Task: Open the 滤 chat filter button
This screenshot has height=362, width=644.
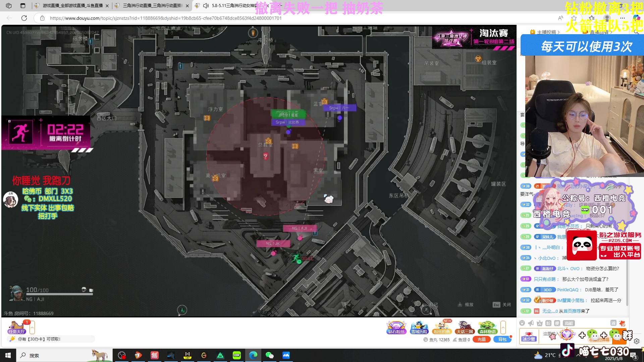Action: tap(613, 323)
